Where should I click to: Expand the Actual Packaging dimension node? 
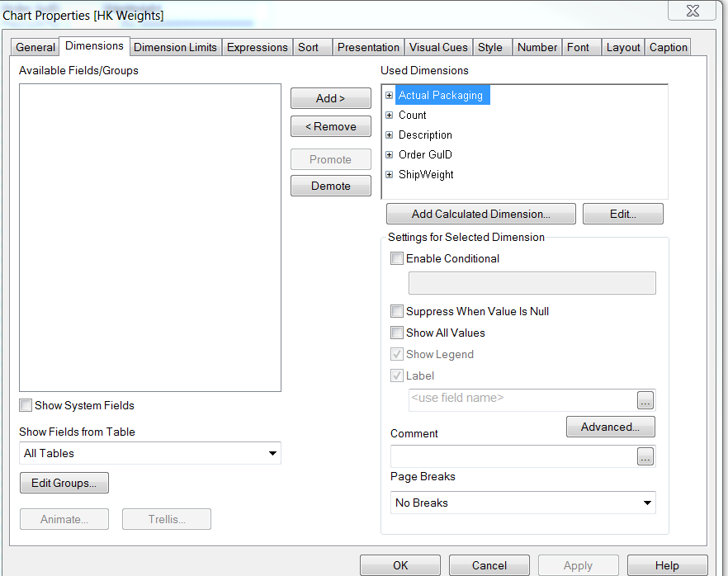pos(389,95)
